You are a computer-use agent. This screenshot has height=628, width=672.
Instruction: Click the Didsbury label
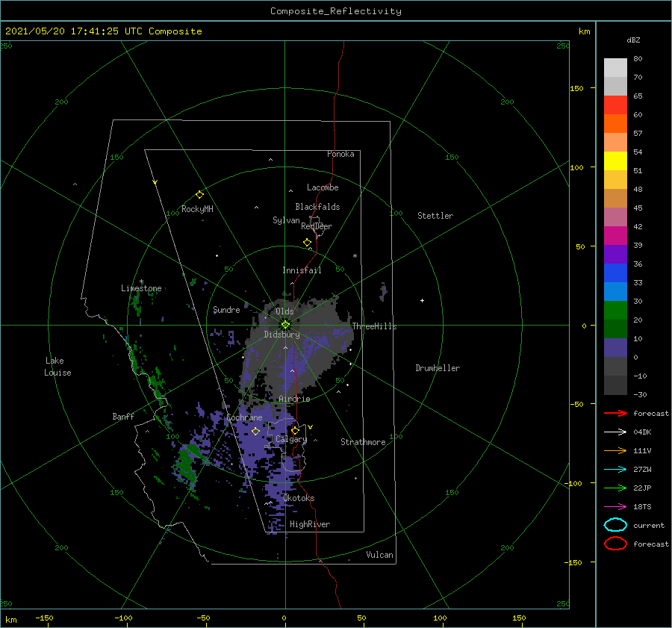(281, 335)
